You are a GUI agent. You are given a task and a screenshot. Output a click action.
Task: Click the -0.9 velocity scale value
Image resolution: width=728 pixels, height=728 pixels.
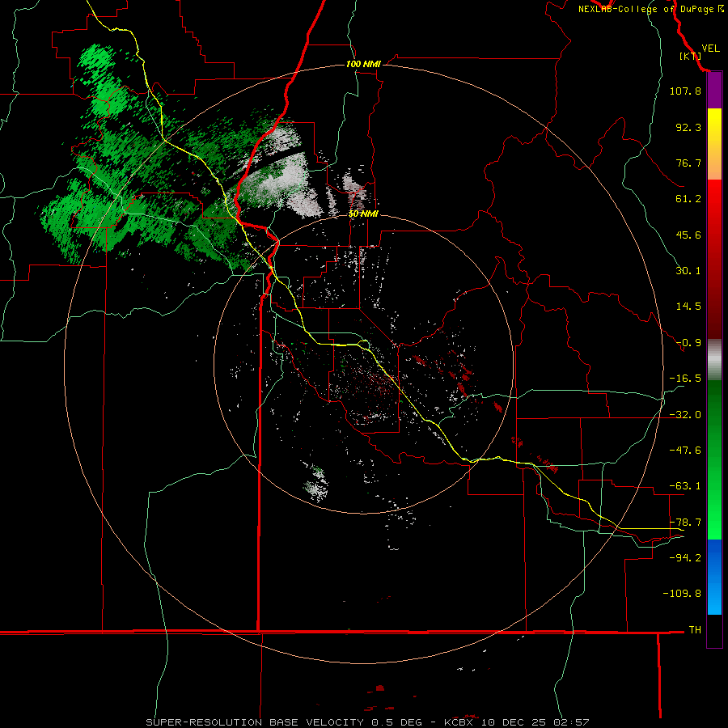(x=688, y=343)
